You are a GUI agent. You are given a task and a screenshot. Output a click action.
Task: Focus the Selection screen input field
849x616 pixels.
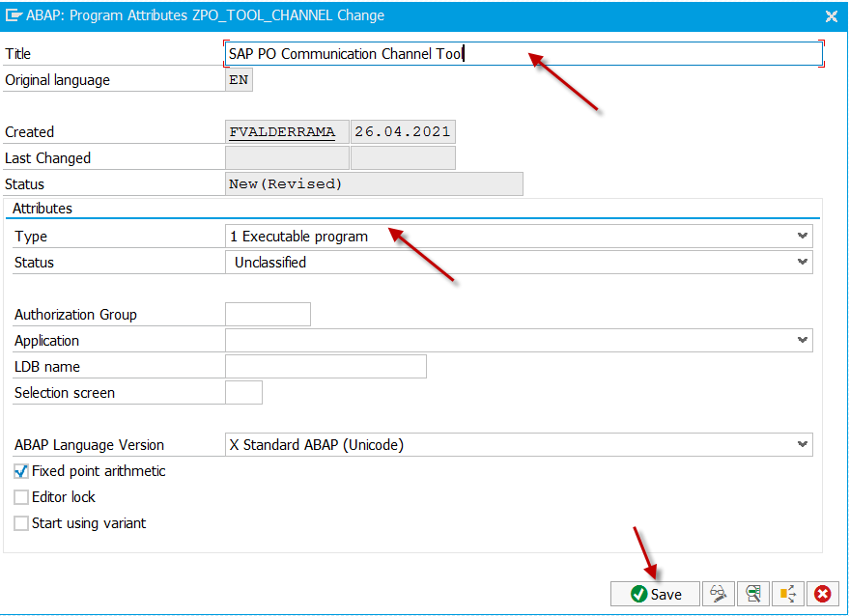(243, 392)
